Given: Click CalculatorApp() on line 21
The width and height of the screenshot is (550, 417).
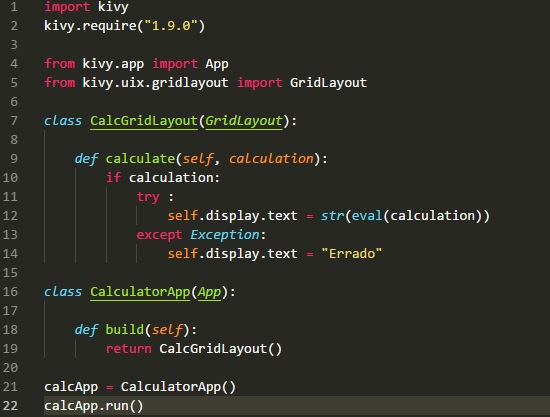Looking at the screenshot, I should click(178, 387).
